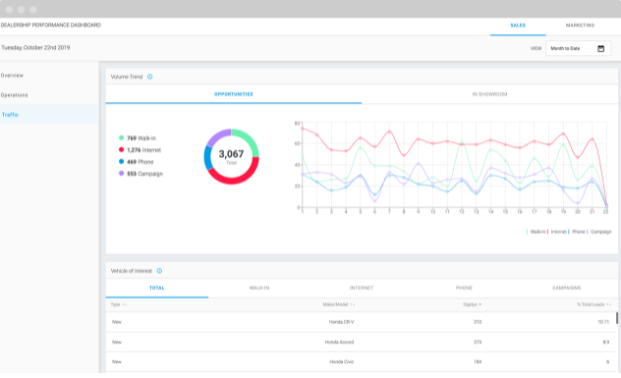Toggle Internet series in chart legend
This screenshot has height=378, width=621.
[x=557, y=232]
